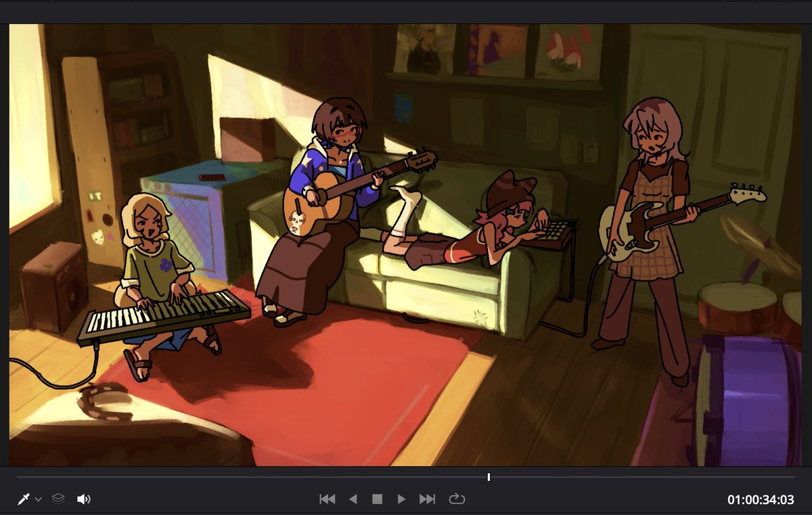
Task: Play the clip forward
Action: pos(401,499)
